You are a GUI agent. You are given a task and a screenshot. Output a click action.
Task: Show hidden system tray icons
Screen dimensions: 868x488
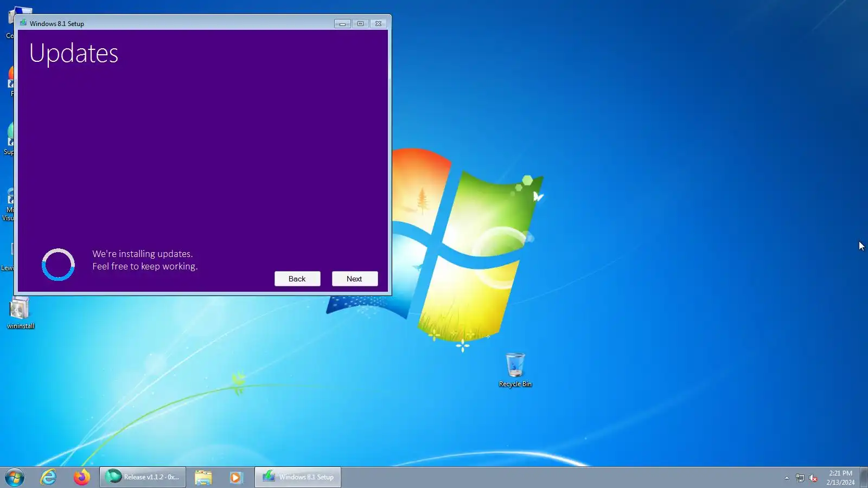[x=787, y=478]
